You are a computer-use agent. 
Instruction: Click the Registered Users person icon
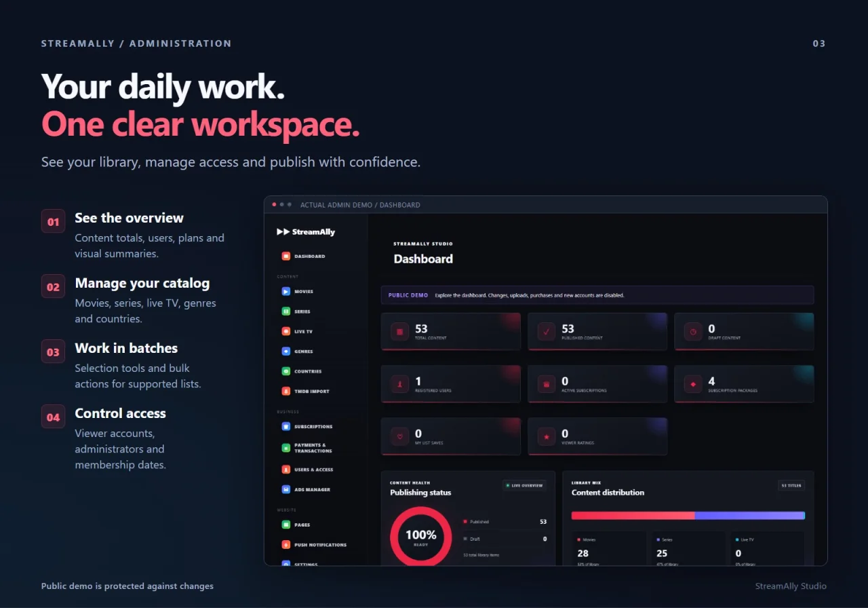399,384
